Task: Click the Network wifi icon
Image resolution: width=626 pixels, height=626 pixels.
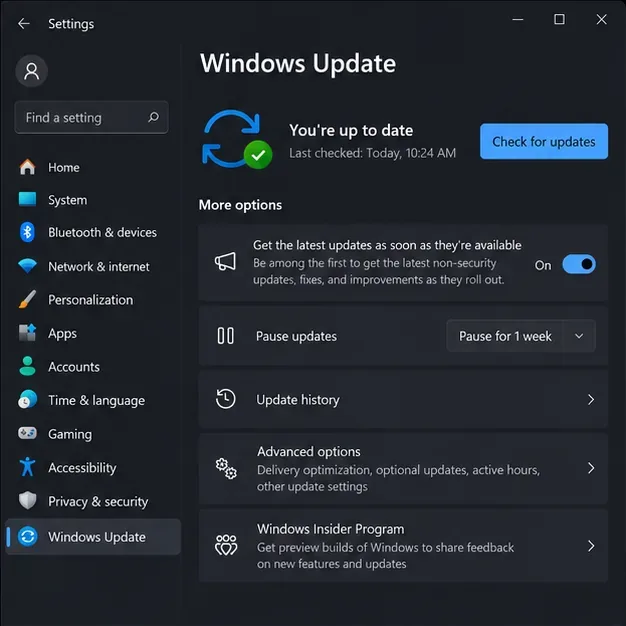Action: coord(27,266)
